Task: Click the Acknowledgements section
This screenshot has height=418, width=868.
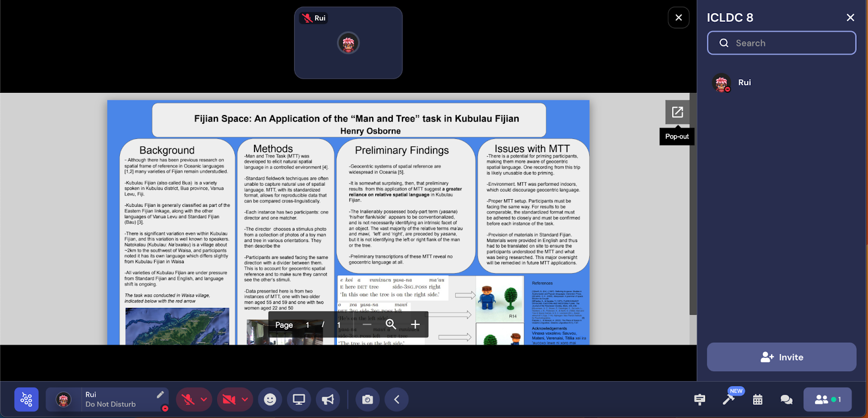Action: pos(558,335)
